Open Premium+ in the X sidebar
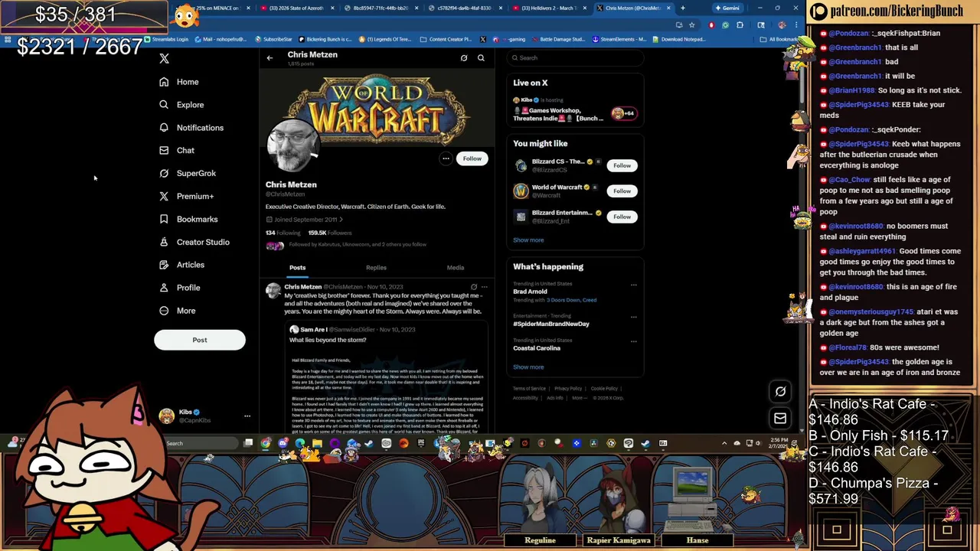980x551 pixels. coord(186,197)
